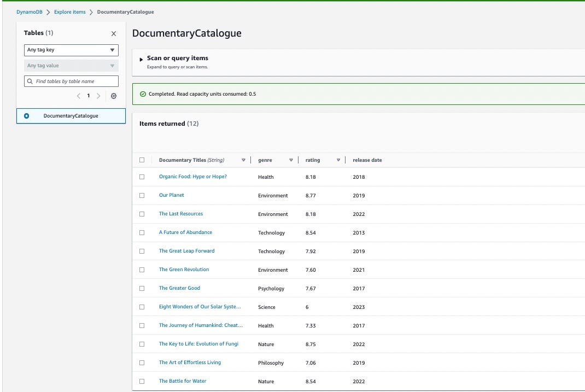585x392 pixels.
Task: Click the previous page arrow in table pagination
Action: [80, 96]
